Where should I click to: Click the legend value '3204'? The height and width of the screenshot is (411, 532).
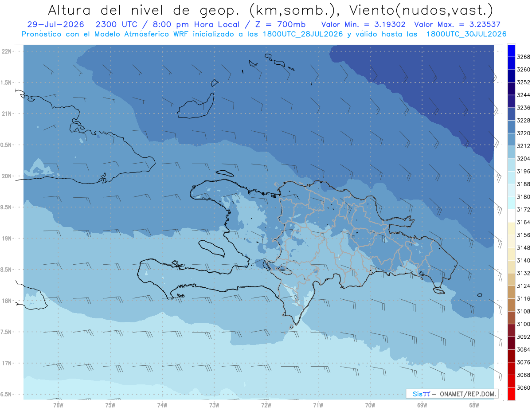(x=523, y=159)
